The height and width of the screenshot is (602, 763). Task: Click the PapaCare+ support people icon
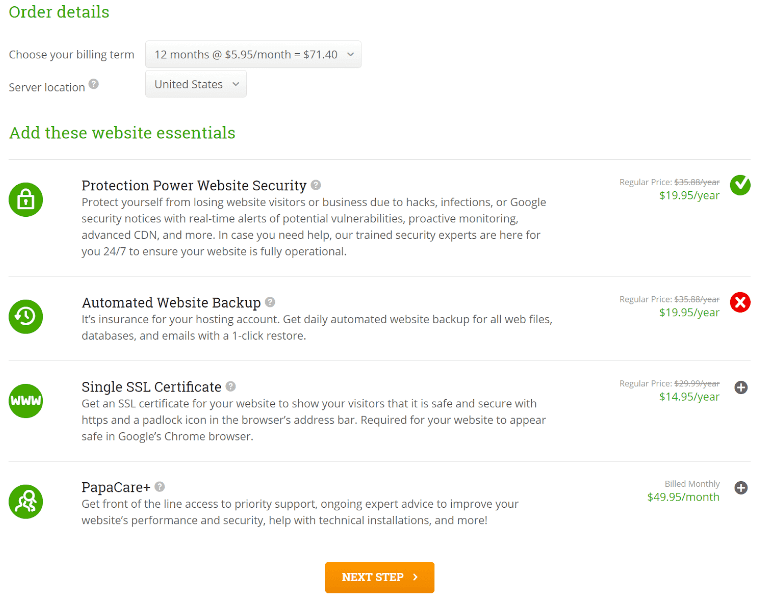(x=26, y=501)
